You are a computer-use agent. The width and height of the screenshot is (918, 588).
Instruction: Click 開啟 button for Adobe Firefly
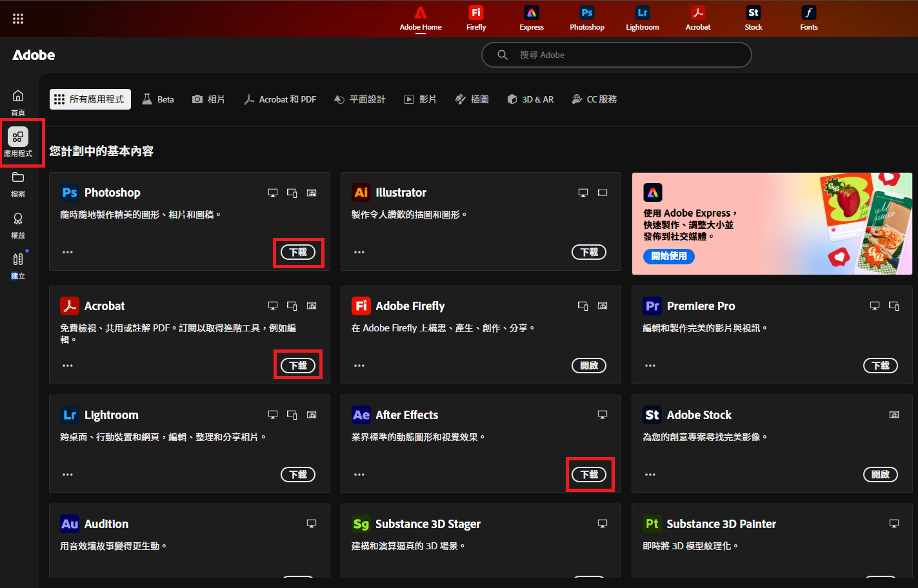(589, 366)
